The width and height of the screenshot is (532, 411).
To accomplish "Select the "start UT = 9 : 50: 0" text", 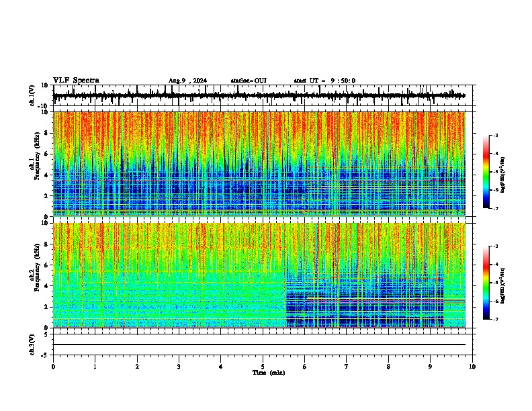I will click(324, 81).
